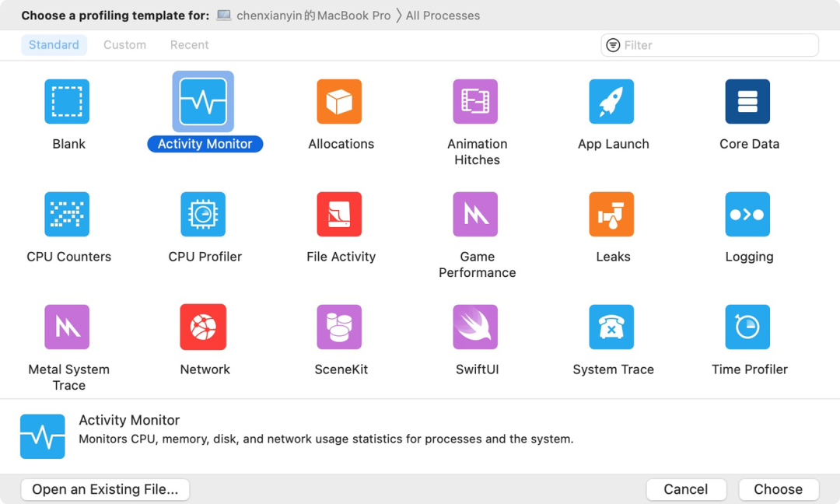The width and height of the screenshot is (840, 504).
Task: Select the SwiftUI template icon
Action: click(x=475, y=327)
